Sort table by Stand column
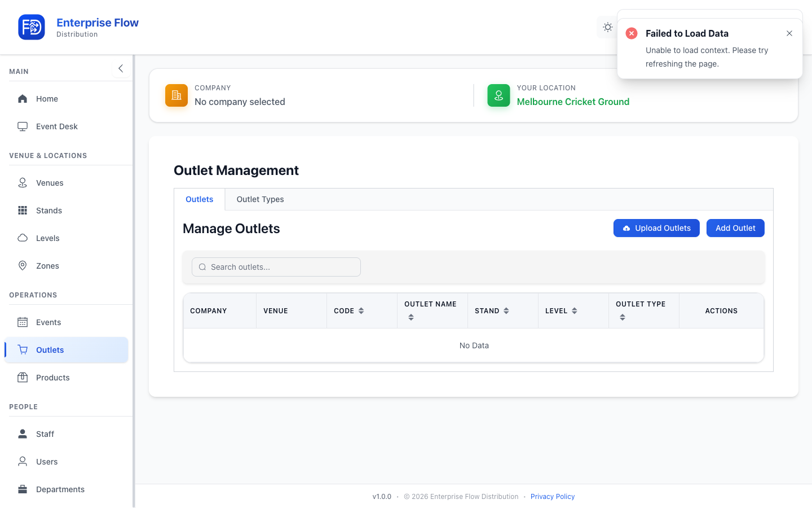 point(506,311)
